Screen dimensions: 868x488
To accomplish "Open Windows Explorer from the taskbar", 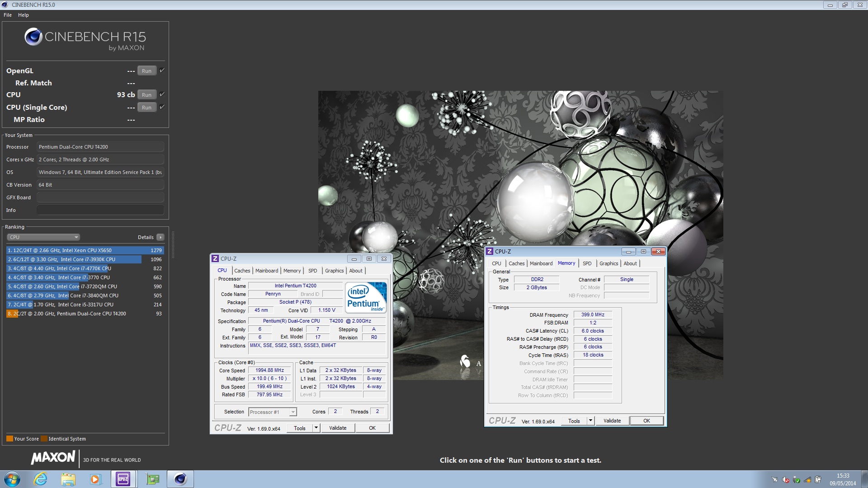I will 68,479.
